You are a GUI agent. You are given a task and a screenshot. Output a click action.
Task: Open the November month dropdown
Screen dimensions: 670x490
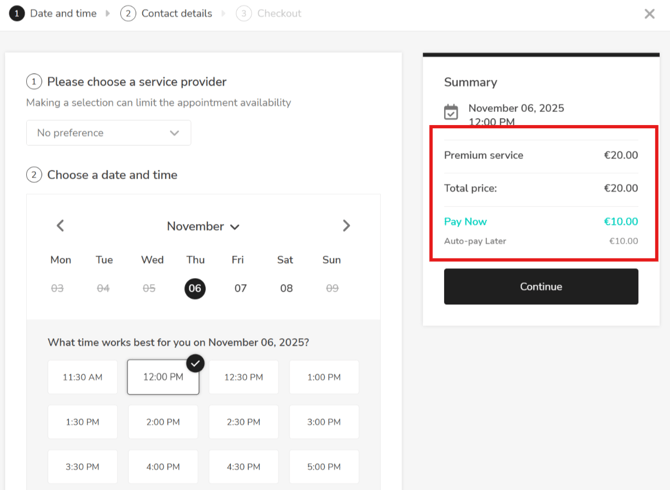click(x=203, y=227)
